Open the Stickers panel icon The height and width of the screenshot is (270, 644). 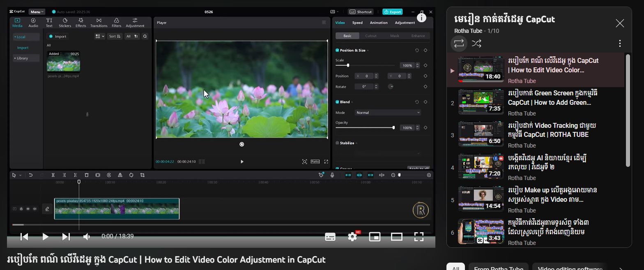point(65,23)
